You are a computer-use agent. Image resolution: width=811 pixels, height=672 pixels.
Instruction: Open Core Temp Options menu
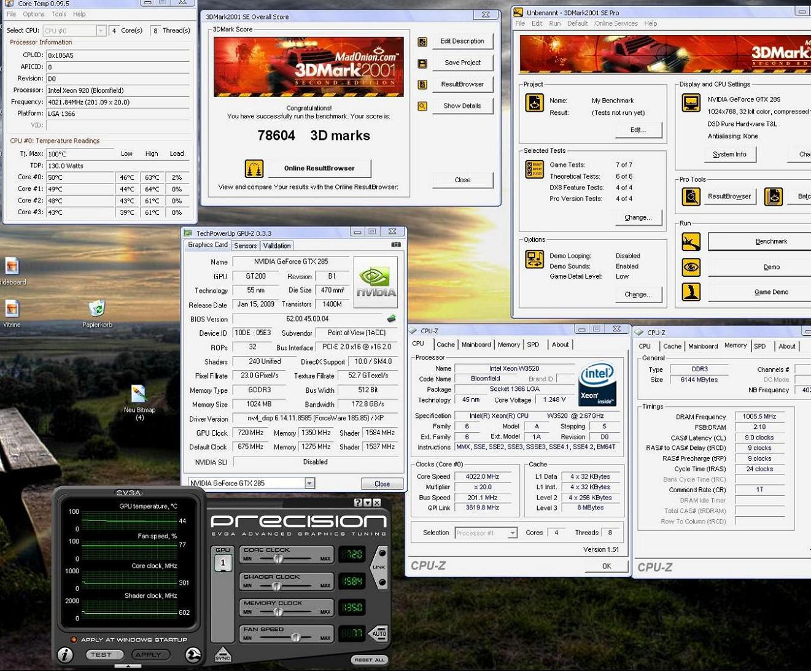(34, 14)
